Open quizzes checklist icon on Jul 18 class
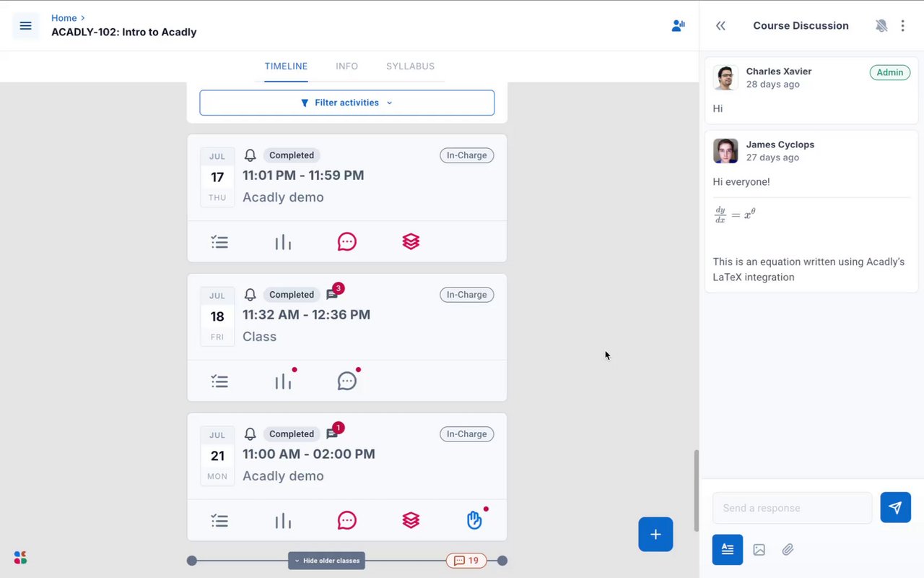 [x=219, y=381]
